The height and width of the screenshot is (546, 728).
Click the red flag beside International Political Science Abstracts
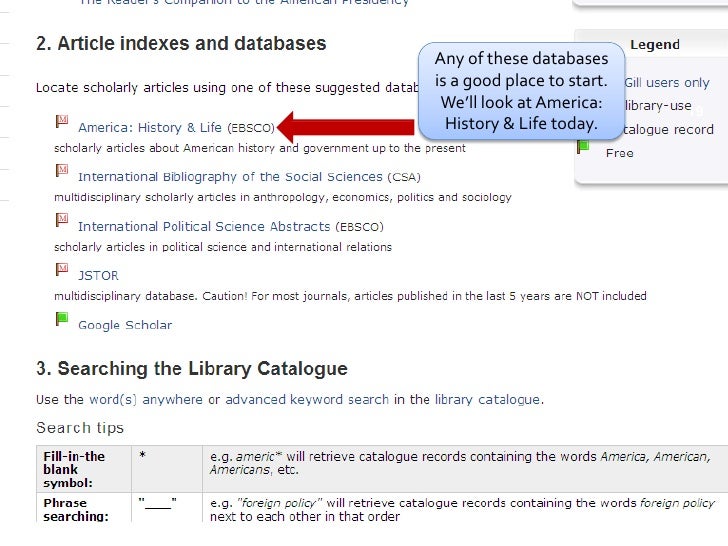point(62,220)
